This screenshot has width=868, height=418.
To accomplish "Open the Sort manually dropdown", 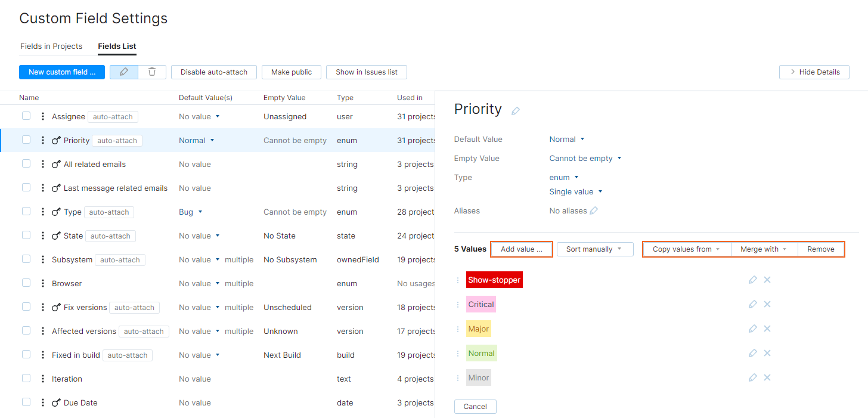I will pyautogui.click(x=594, y=249).
